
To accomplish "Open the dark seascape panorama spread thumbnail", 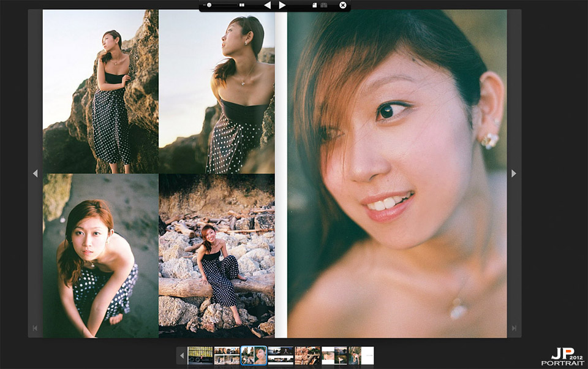I will (x=281, y=356).
